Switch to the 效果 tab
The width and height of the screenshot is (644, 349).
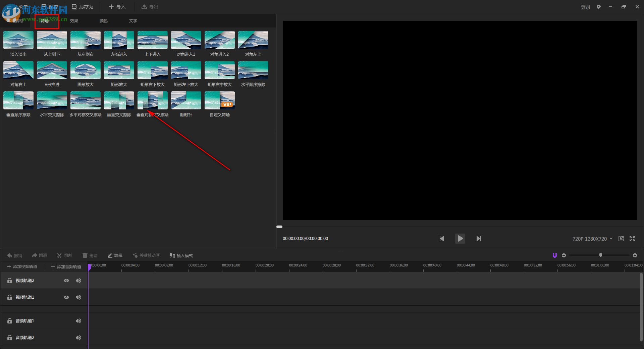tap(74, 21)
